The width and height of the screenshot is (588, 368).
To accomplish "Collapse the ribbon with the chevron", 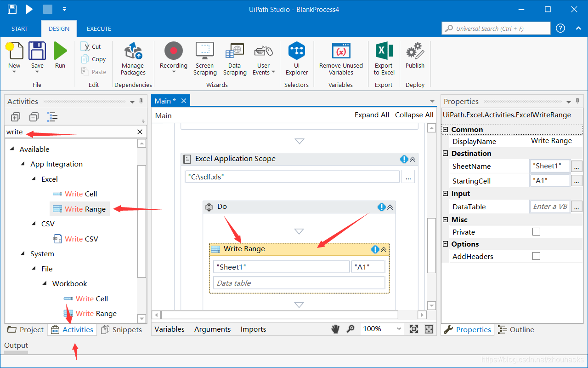I will pyautogui.click(x=578, y=29).
